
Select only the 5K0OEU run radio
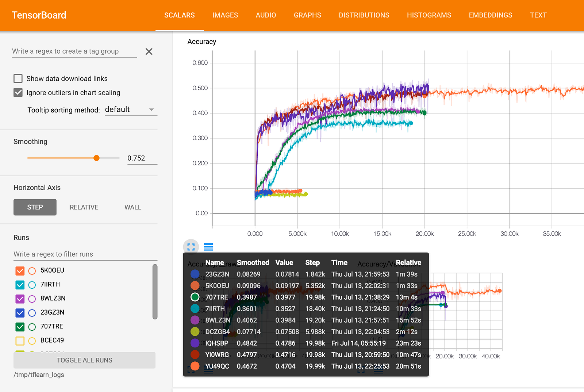32,271
